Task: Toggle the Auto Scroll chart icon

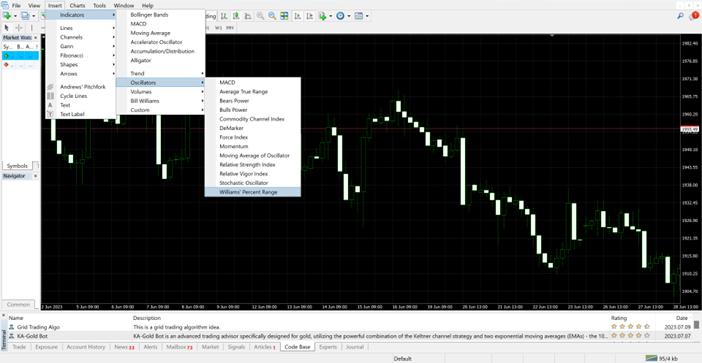Action: tap(297, 16)
